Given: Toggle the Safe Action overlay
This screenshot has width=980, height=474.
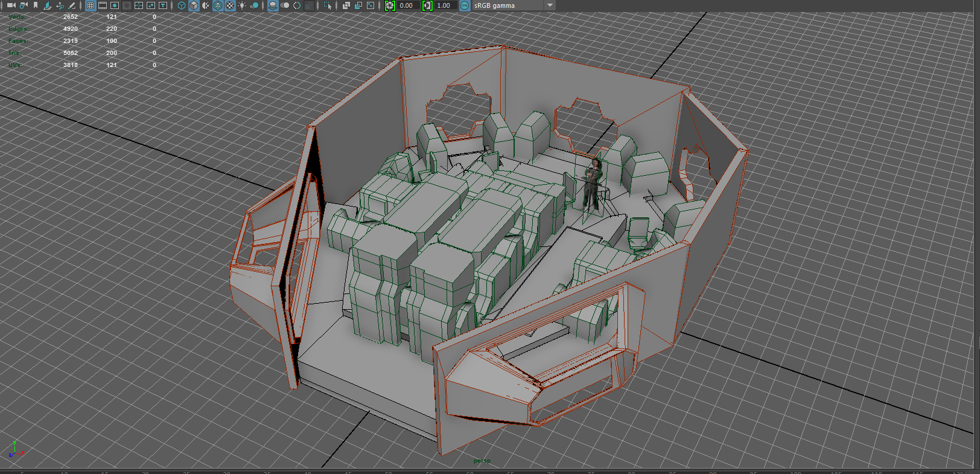Looking at the screenshot, I should 151,5.
